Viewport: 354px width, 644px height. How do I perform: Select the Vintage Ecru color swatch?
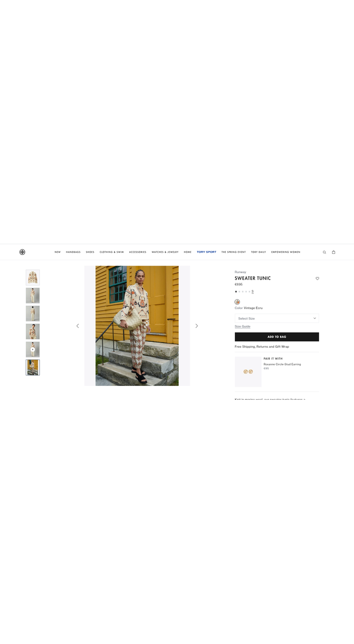(237, 302)
